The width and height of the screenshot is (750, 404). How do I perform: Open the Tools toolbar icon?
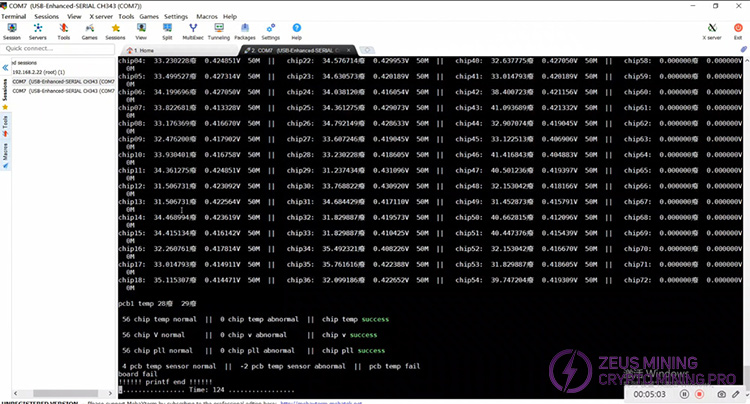[x=64, y=30]
